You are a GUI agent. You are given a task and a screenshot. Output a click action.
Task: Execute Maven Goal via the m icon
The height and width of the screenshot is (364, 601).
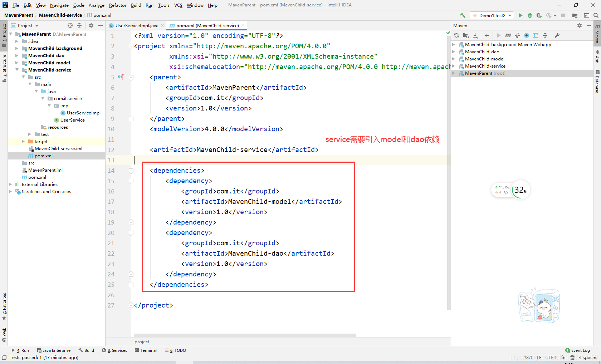click(x=508, y=35)
